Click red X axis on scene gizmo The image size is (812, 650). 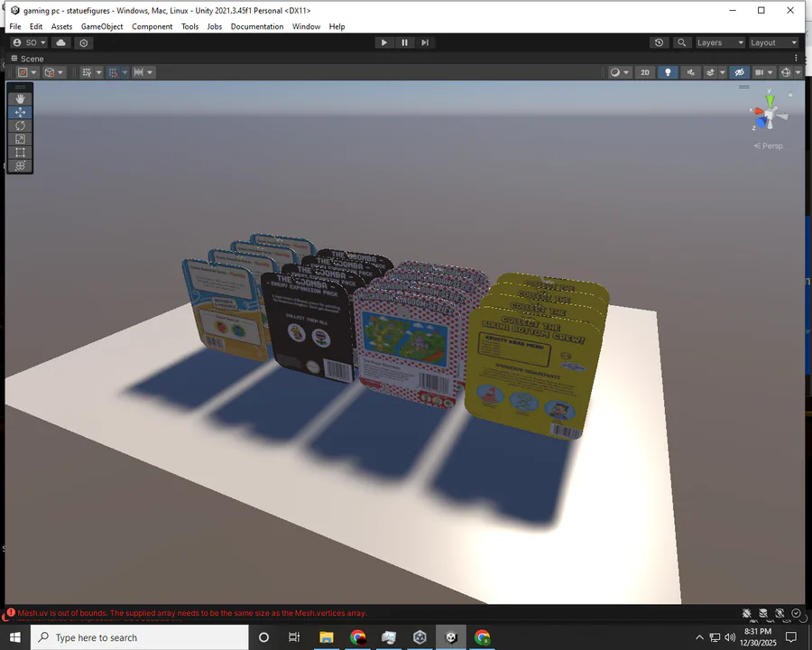758,111
